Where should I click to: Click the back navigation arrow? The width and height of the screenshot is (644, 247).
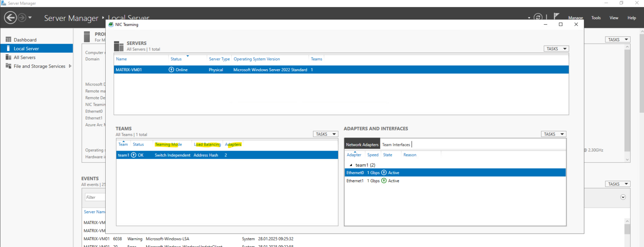click(10, 17)
